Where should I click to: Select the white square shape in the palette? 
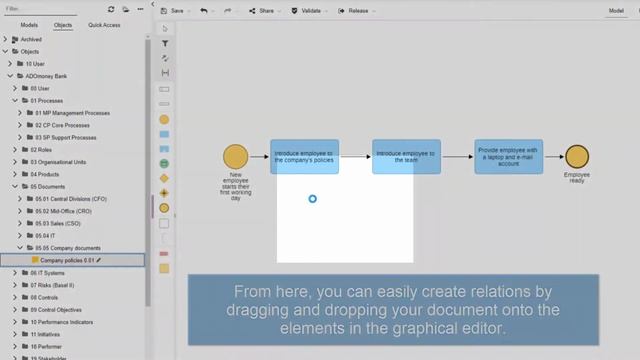pyautogui.click(x=164, y=223)
